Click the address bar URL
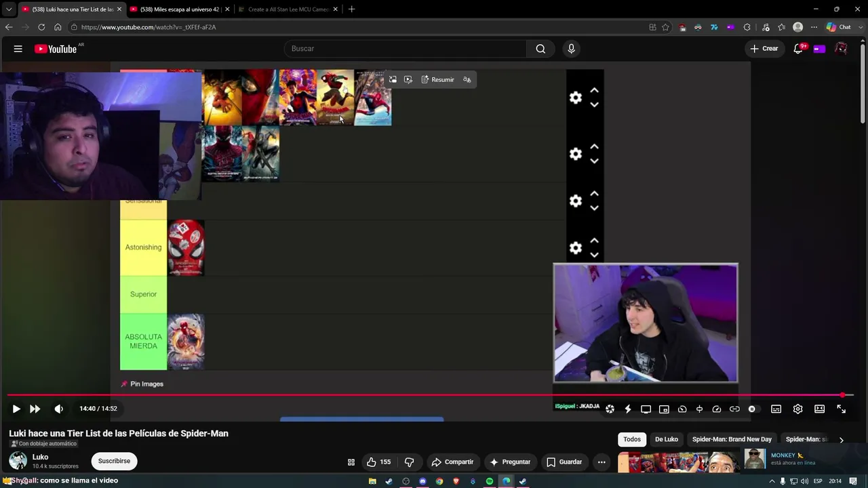Screen dimensions: 868x488 [x=149, y=27]
